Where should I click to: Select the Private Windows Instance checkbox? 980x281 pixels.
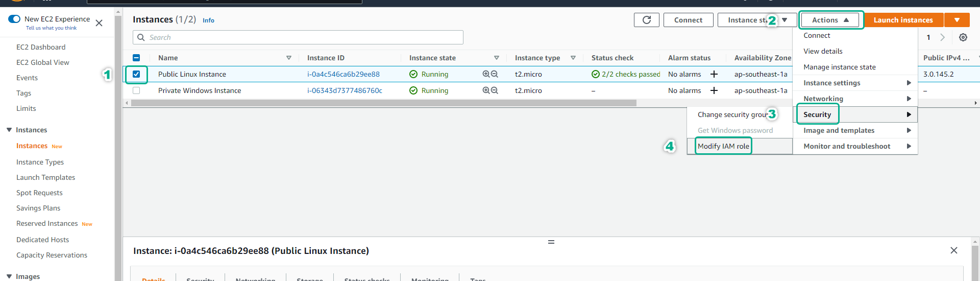pos(136,90)
